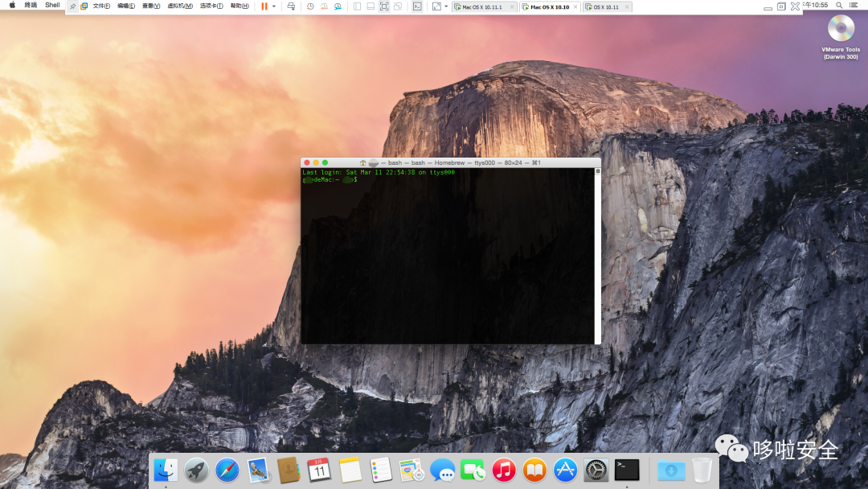Open Spotlight search magnifier icon
The width and height of the screenshot is (868, 489).
839,5
